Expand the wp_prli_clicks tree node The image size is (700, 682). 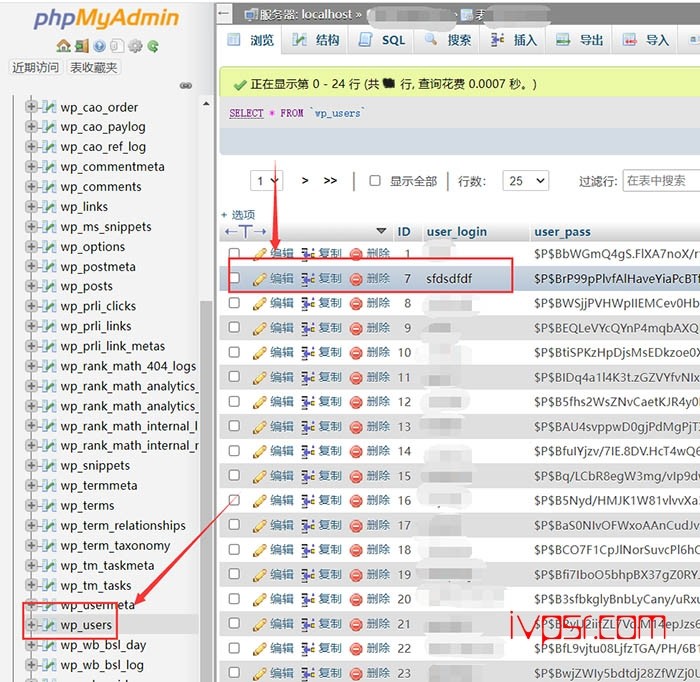click(31, 306)
